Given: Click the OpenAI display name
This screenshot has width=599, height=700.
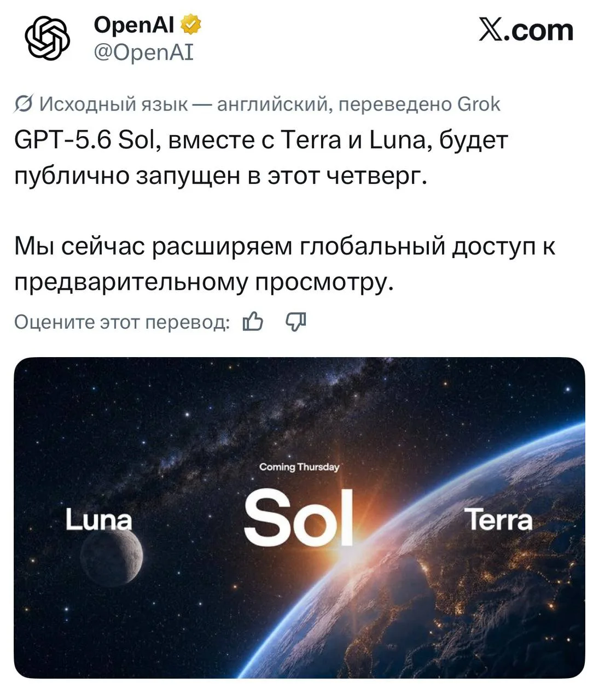Looking at the screenshot, I should click(x=134, y=25).
